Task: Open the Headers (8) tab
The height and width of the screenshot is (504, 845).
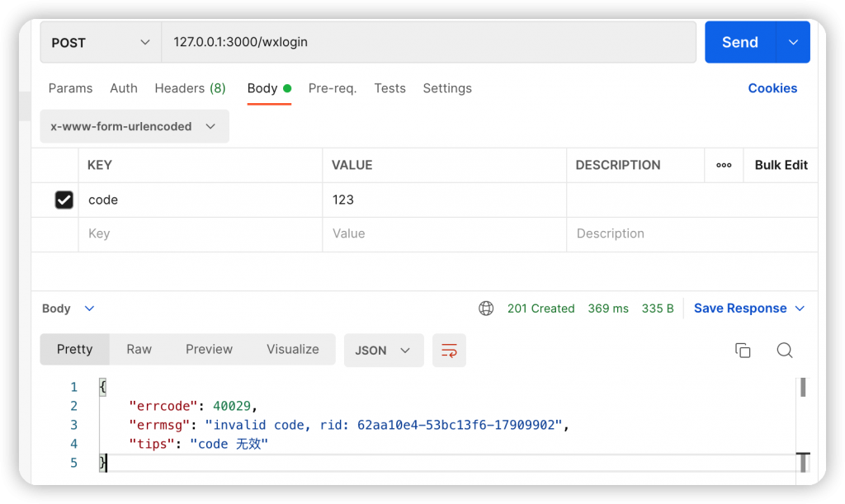Action: [x=190, y=88]
